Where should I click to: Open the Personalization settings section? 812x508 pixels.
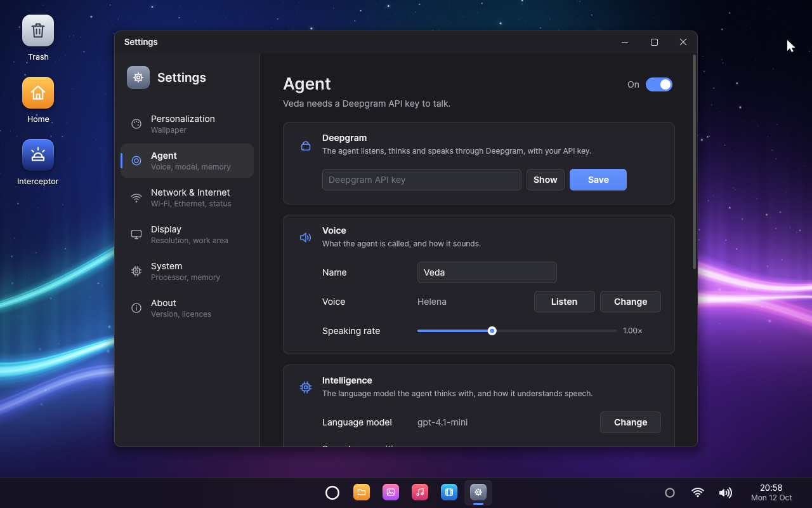click(187, 124)
